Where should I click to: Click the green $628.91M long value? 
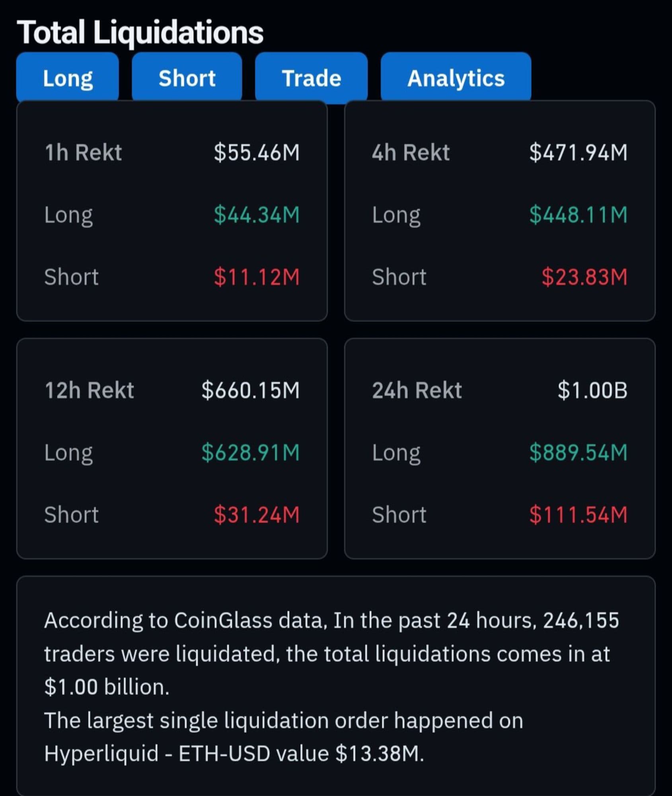(x=250, y=453)
